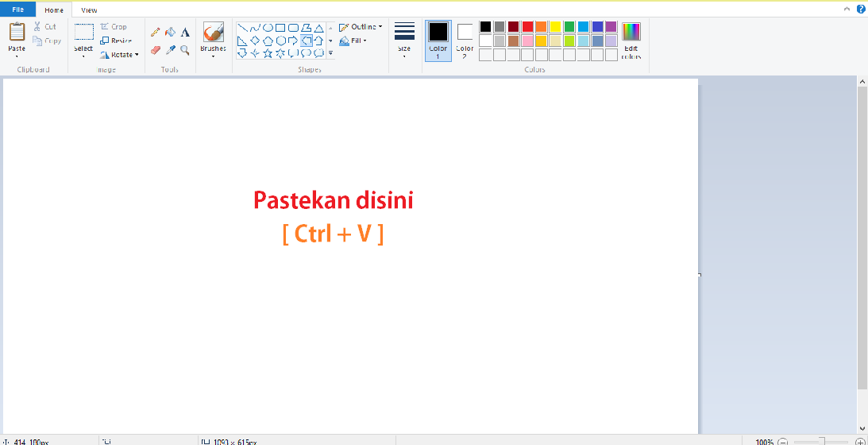The image size is (868, 445).
Task: Select the Six-point star shape
Action: [280, 53]
